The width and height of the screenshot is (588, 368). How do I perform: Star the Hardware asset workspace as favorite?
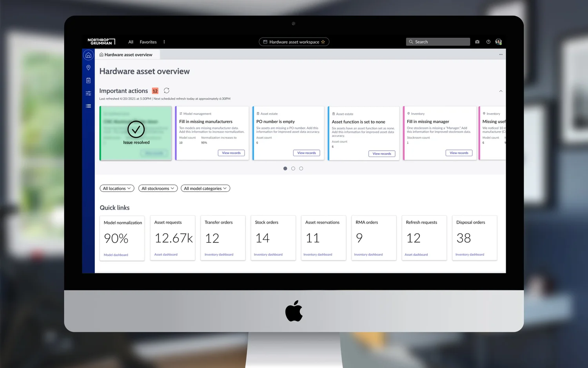coord(323,42)
